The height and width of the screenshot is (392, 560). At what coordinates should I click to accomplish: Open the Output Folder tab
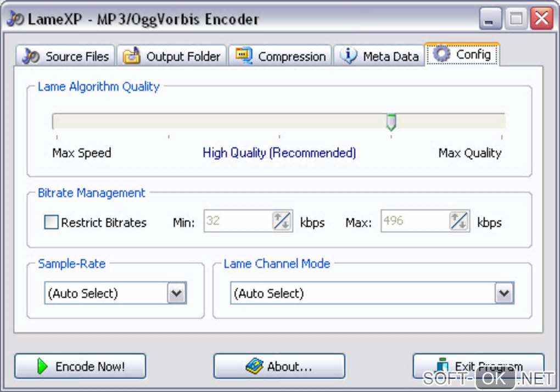pyautogui.click(x=171, y=55)
